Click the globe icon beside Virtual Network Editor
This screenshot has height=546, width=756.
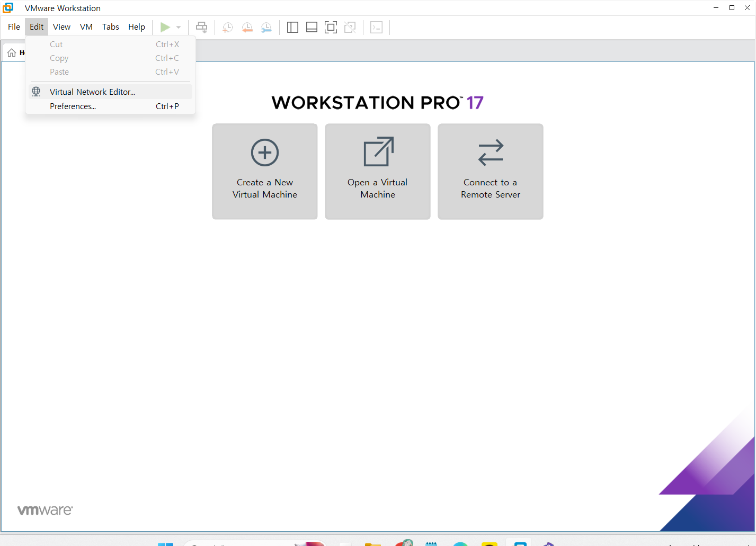[36, 92]
